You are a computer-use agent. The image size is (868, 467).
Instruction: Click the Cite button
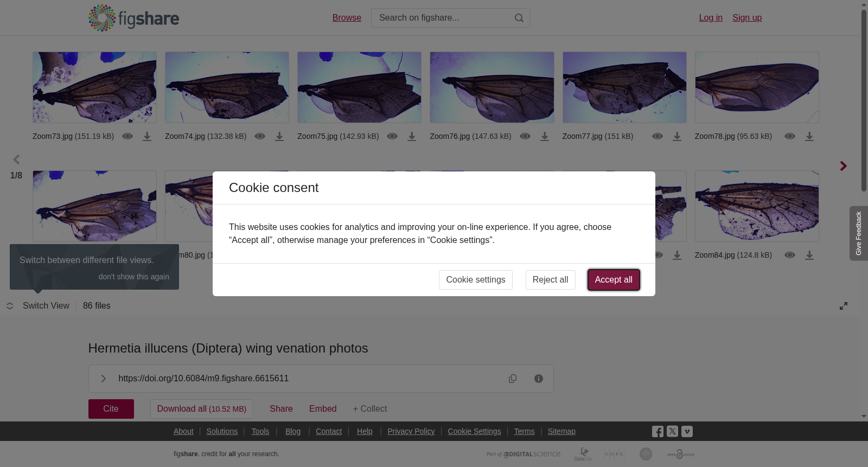coord(111,409)
